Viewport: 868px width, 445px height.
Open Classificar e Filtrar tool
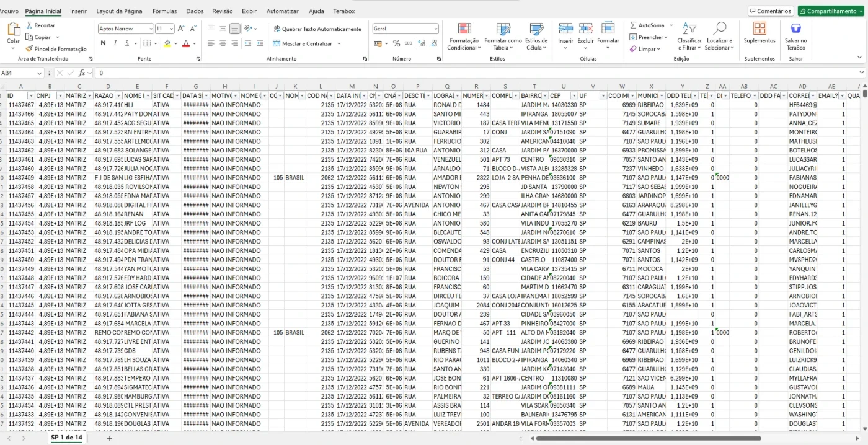pyautogui.click(x=689, y=37)
